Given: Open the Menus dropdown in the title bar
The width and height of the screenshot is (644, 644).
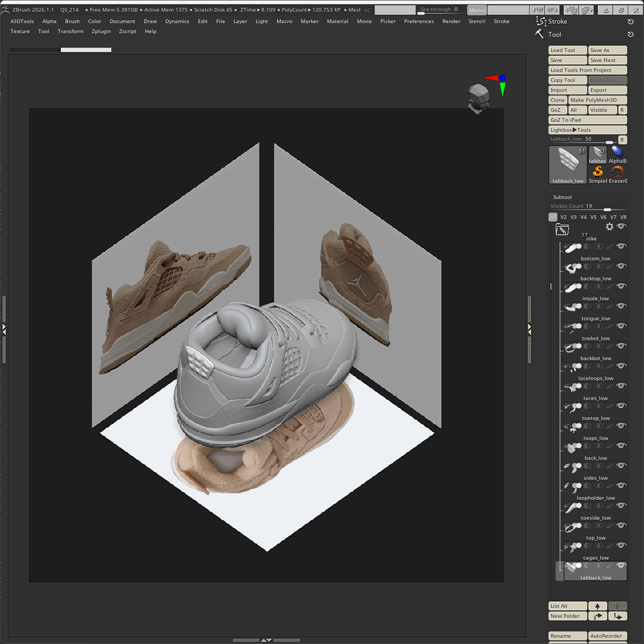Looking at the screenshot, I should tap(477, 9).
